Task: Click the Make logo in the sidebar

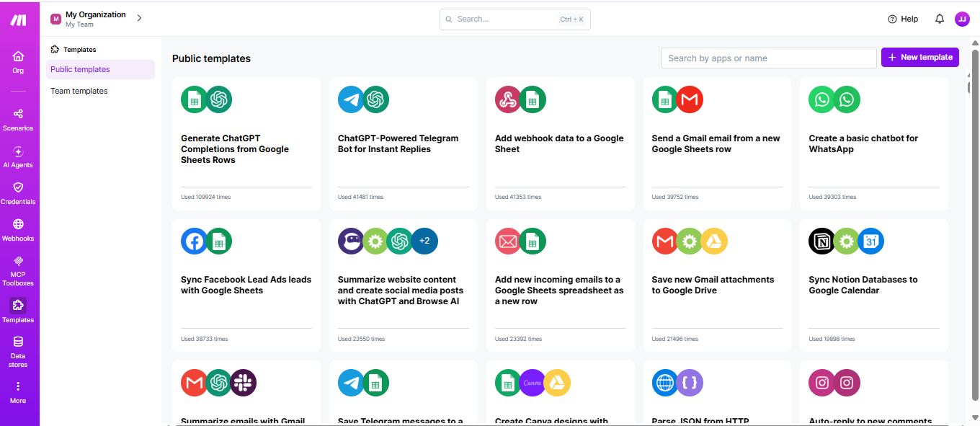Action: 18,20
